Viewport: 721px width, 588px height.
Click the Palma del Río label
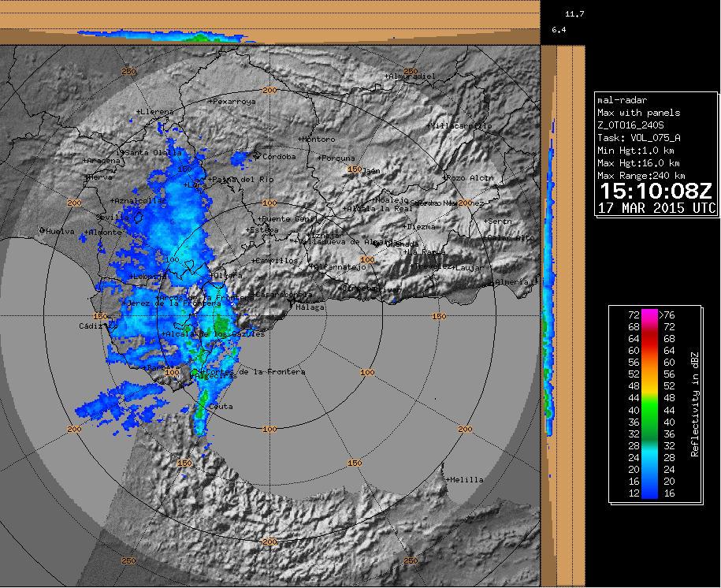coord(241,180)
